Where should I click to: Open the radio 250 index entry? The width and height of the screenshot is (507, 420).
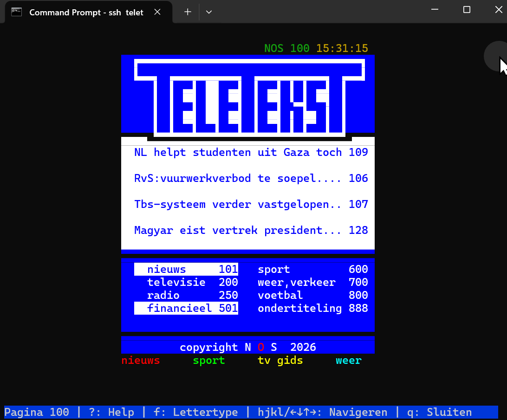(x=193, y=295)
